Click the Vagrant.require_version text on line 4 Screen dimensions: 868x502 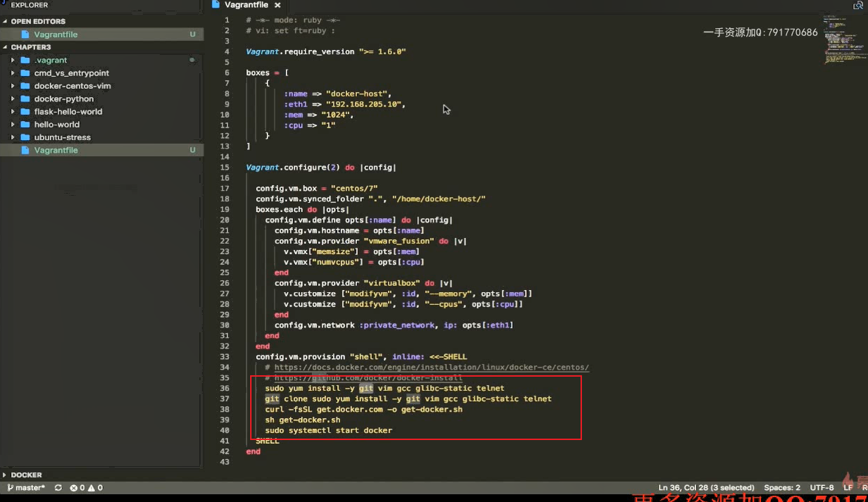(300, 52)
